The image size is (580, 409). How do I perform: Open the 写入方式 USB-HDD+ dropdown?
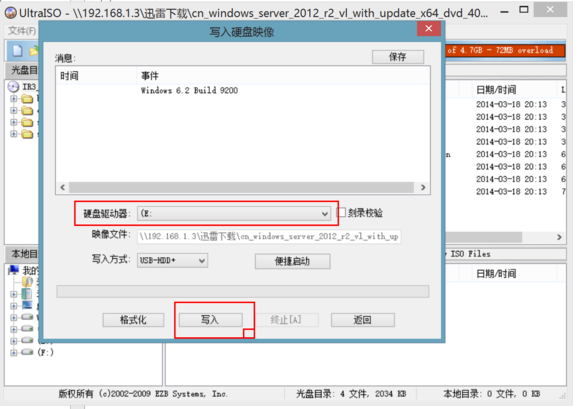click(172, 260)
